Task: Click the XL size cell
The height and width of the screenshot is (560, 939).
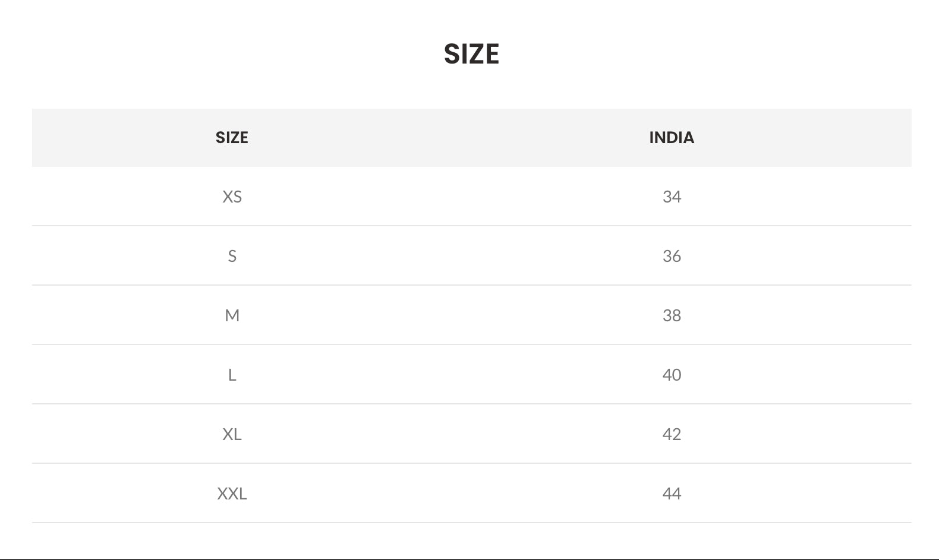Action: click(232, 434)
